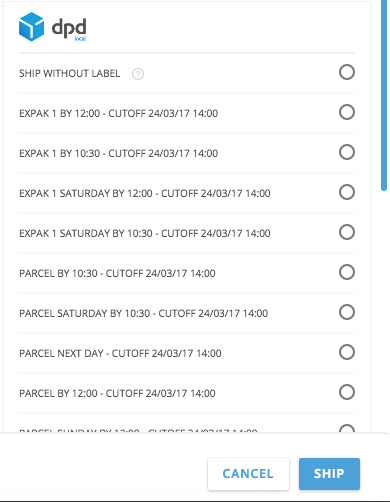Screen dimensions: 390x502
Task: Click the blue Ship button
Action: 329,474
